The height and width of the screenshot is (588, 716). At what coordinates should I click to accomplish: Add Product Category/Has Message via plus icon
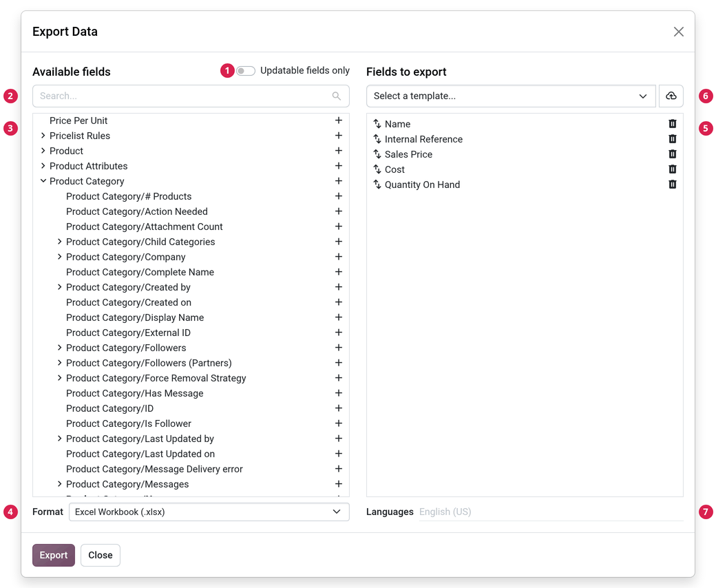coord(338,393)
